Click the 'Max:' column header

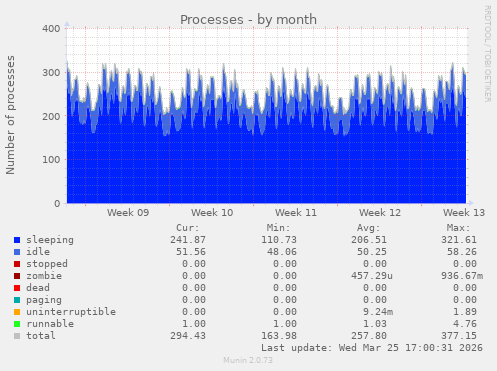[x=458, y=228]
